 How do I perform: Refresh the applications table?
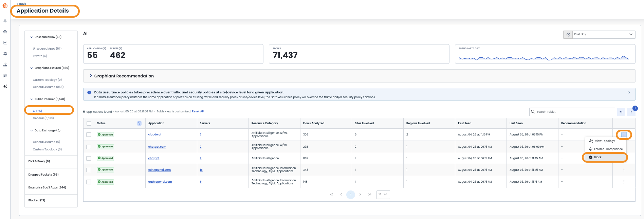[621, 112]
